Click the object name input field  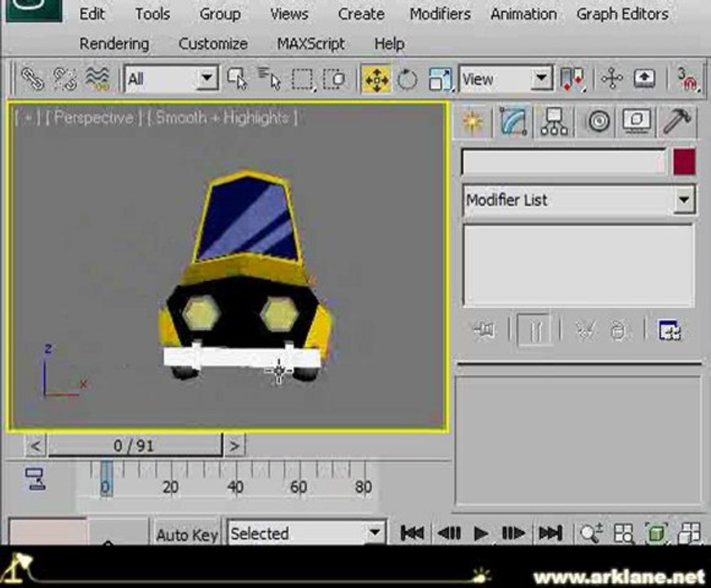tap(564, 162)
